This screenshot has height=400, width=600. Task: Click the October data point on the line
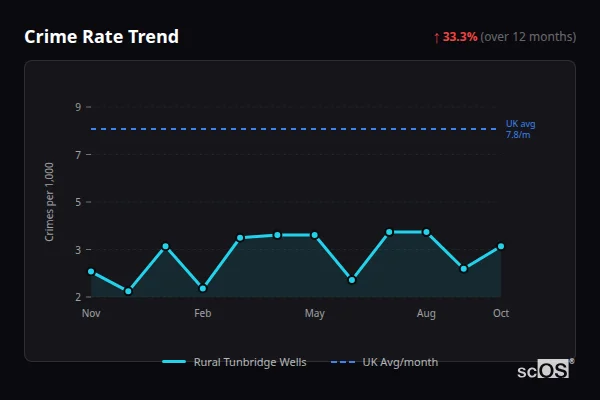[501, 246]
